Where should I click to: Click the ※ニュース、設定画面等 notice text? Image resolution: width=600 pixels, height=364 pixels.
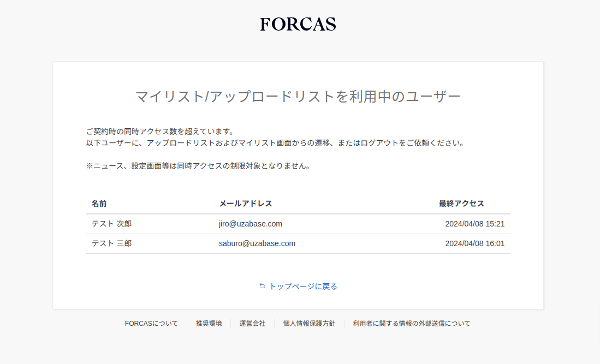click(198, 166)
